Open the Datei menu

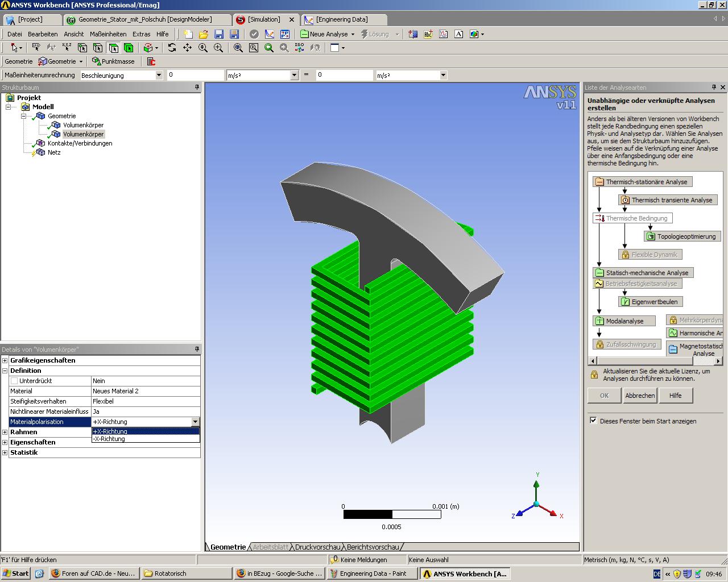[x=15, y=34]
